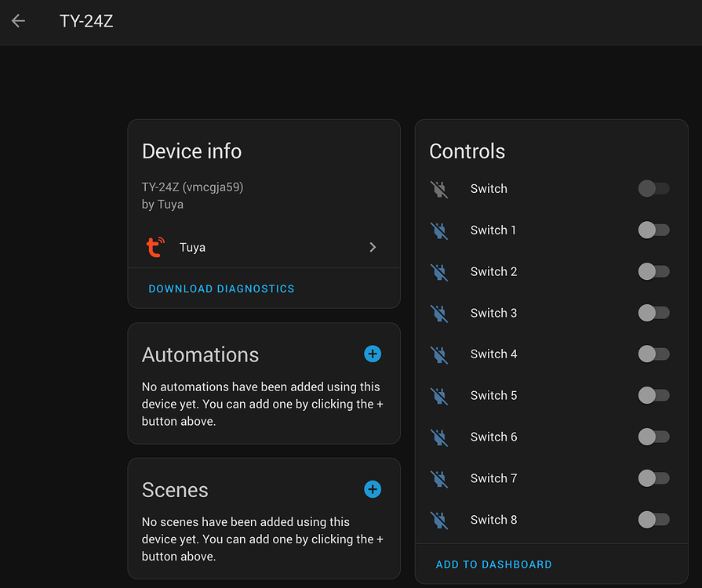Open Switch 1 entity details label
The height and width of the screenshot is (588, 702).
(493, 230)
